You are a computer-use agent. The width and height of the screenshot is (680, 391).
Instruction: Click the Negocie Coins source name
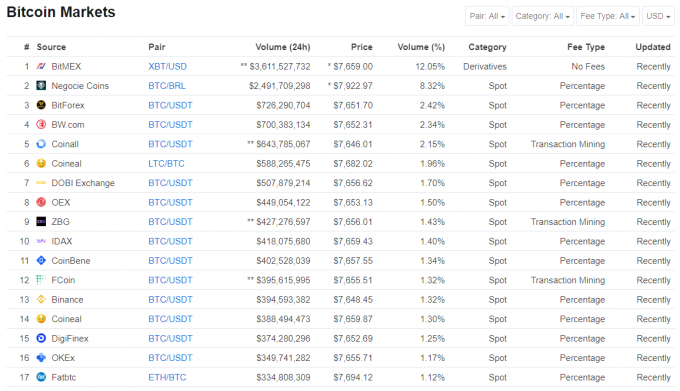[x=80, y=86]
